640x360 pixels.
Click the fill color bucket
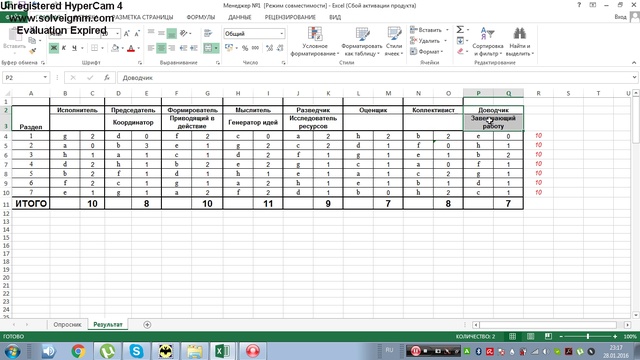(115, 48)
